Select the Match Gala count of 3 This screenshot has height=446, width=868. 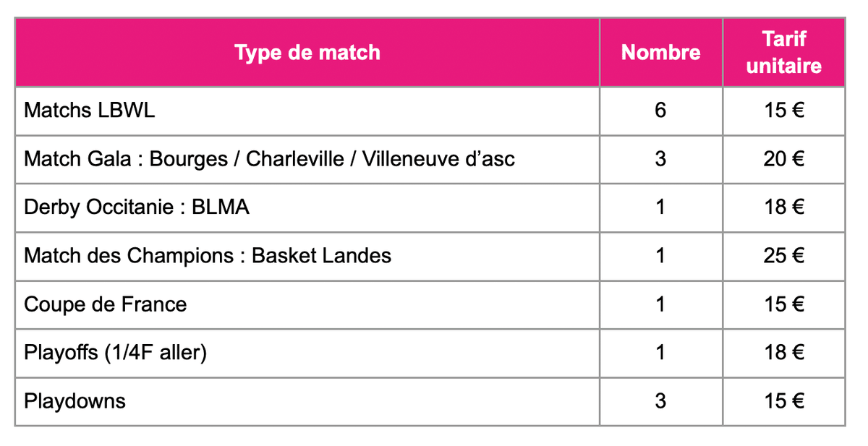point(660,159)
